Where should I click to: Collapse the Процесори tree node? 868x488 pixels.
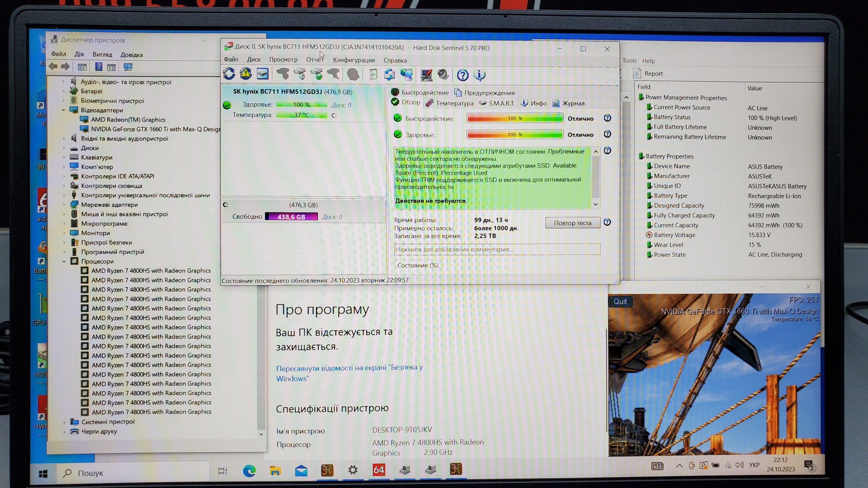click(64, 261)
